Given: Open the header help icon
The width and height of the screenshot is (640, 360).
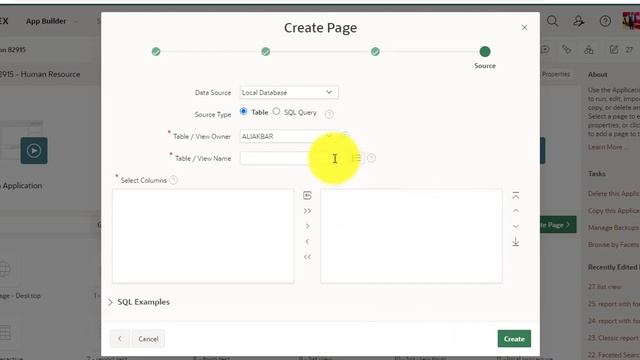Looking at the screenshot, I should point(605,21).
